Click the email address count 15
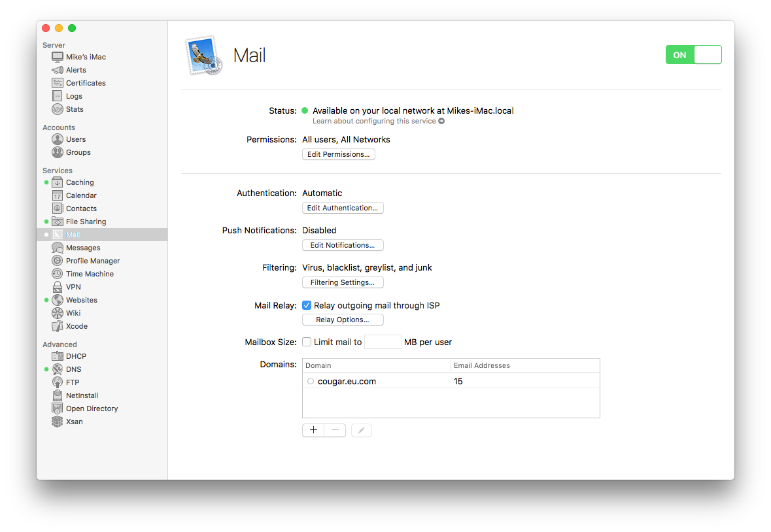This screenshot has width=771, height=532. click(x=458, y=382)
